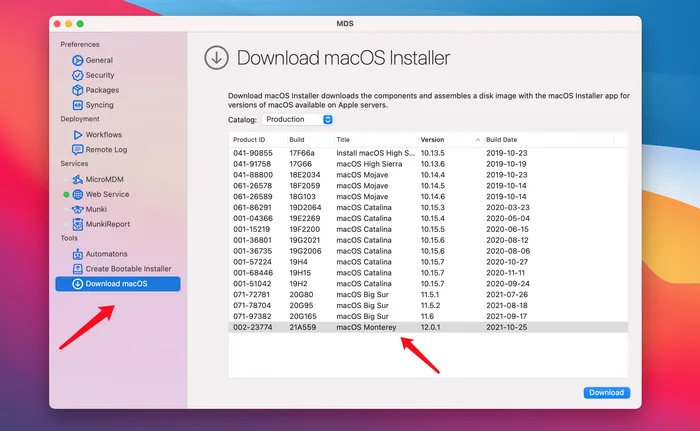Select build date 2020-09-24
Viewport: 700px width, 431px height.
pyautogui.click(x=507, y=284)
